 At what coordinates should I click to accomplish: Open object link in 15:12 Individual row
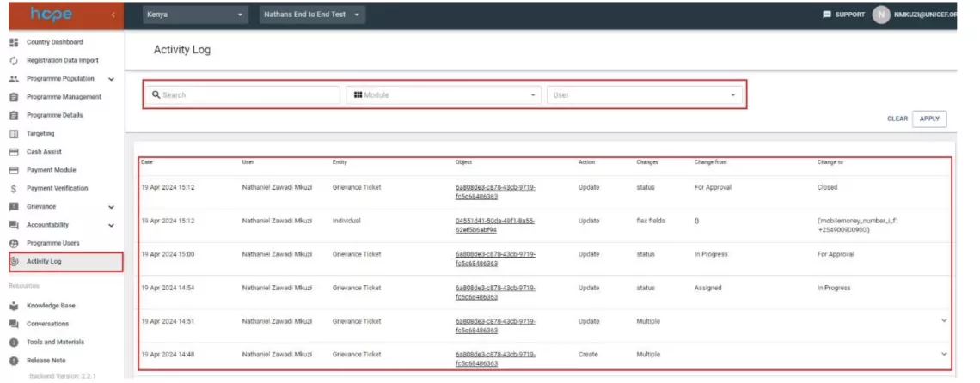pos(494,226)
